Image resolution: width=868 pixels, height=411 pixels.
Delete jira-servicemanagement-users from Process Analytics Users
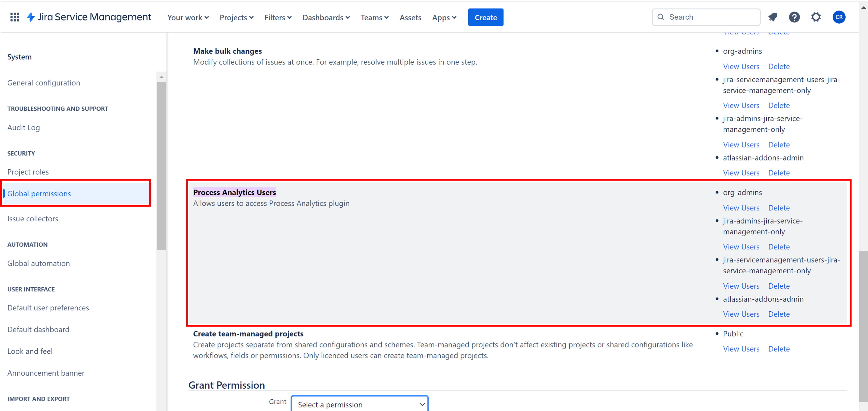[x=779, y=286]
